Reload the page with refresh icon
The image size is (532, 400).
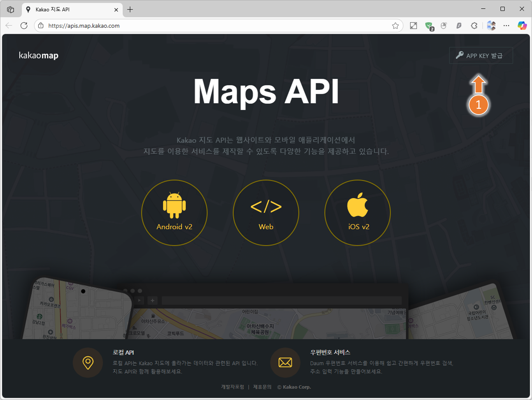pyautogui.click(x=24, y=26)
